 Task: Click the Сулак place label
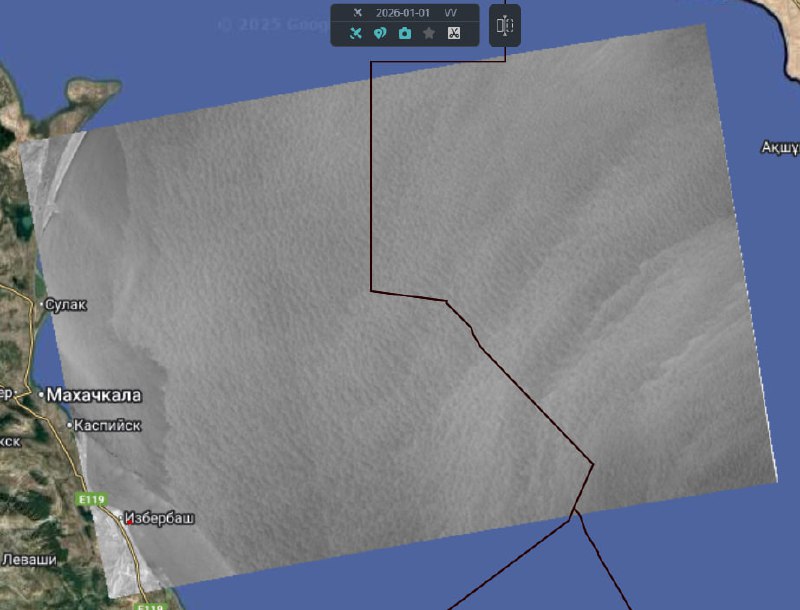67,304
